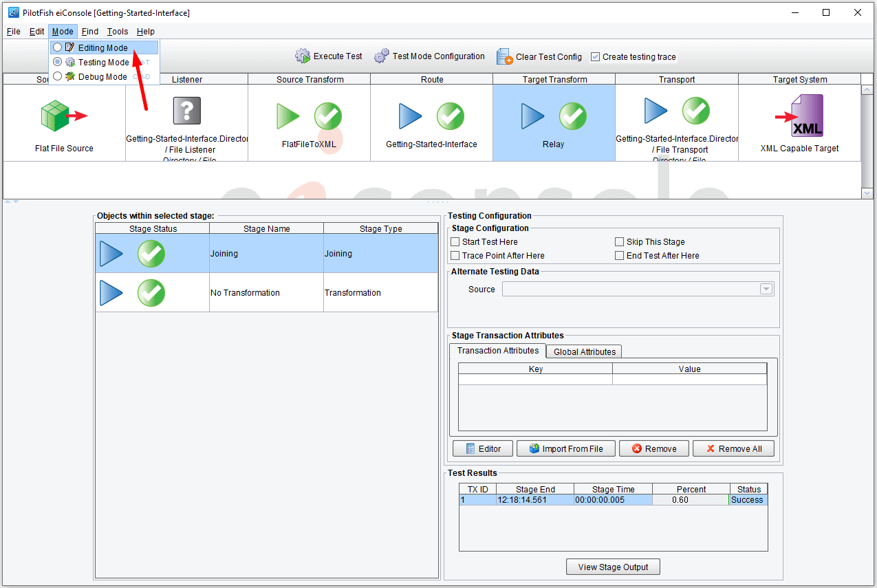The image size is (877, 588).
Task: Click the empty Value cell in attributes table
Action: click(x=690, y=380)
